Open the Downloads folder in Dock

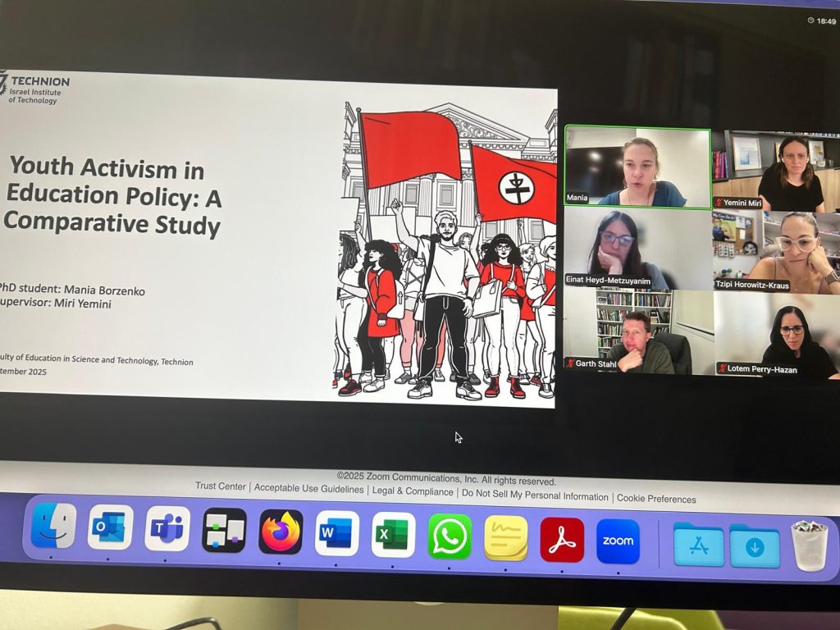click(755, 546)
